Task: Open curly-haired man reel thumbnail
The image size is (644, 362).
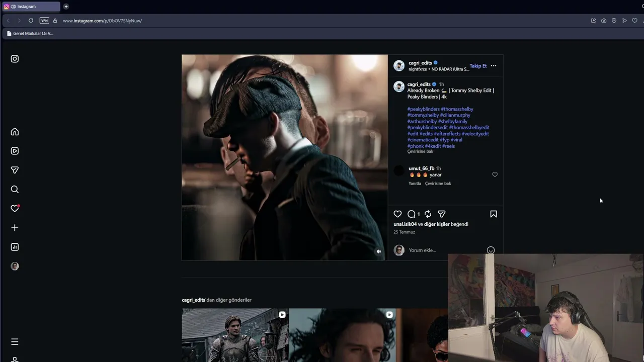Action: point(343,335)
